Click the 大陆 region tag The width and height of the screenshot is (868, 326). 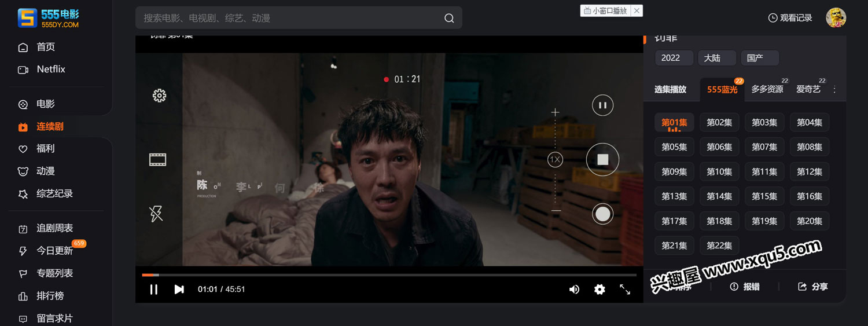click(x=717, y=58)
